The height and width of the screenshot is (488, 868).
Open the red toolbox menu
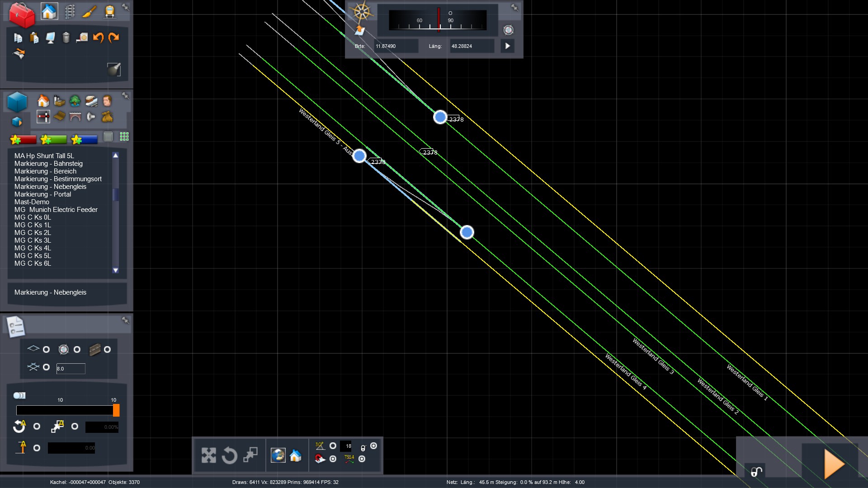pyautogui.click(x=22, y=14)
